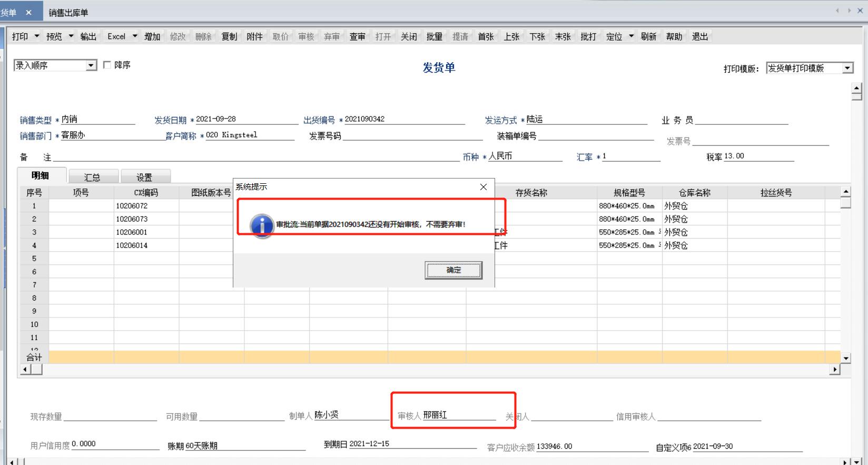Click the 规格型号 column header
The width and height of the screenshot is (868, 465).
pos(629,193)
